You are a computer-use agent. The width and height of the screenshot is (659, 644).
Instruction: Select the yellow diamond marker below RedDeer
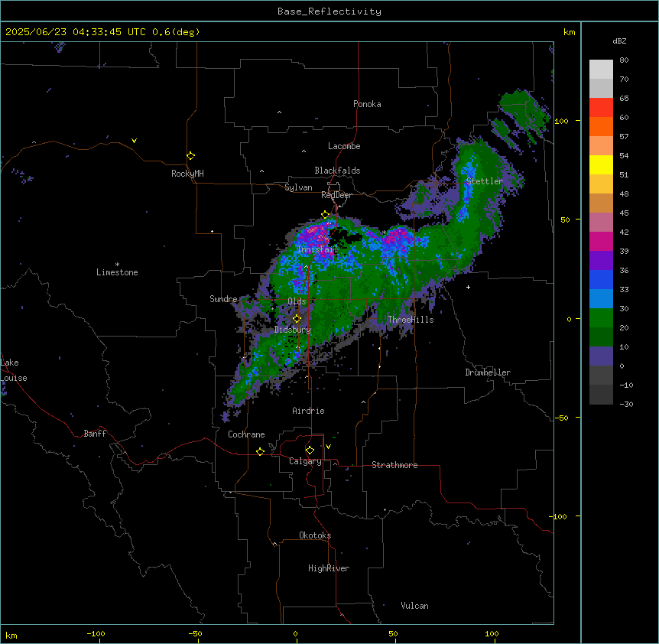325,214
